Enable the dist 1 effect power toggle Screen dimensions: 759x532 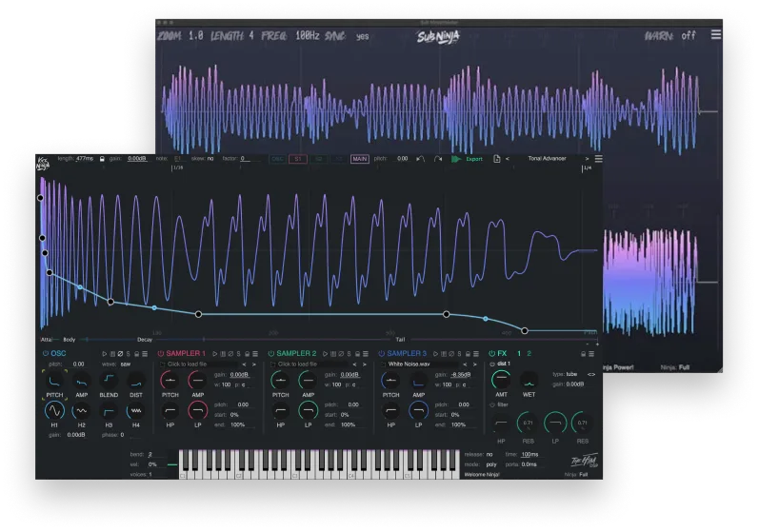tap(492, 365)
